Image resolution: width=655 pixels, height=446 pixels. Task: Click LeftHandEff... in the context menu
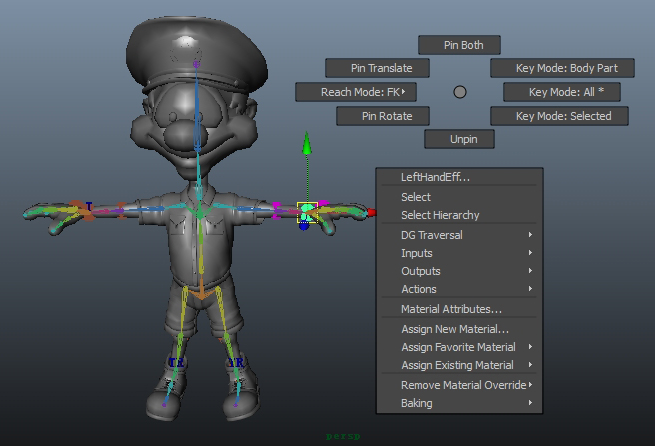459,177
